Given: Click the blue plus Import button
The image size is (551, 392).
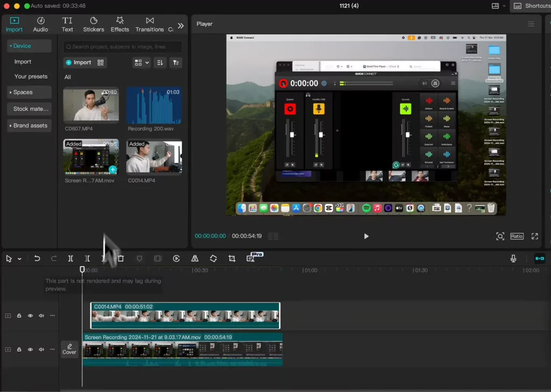Looking at the screenshot, I should pos(79,62).
